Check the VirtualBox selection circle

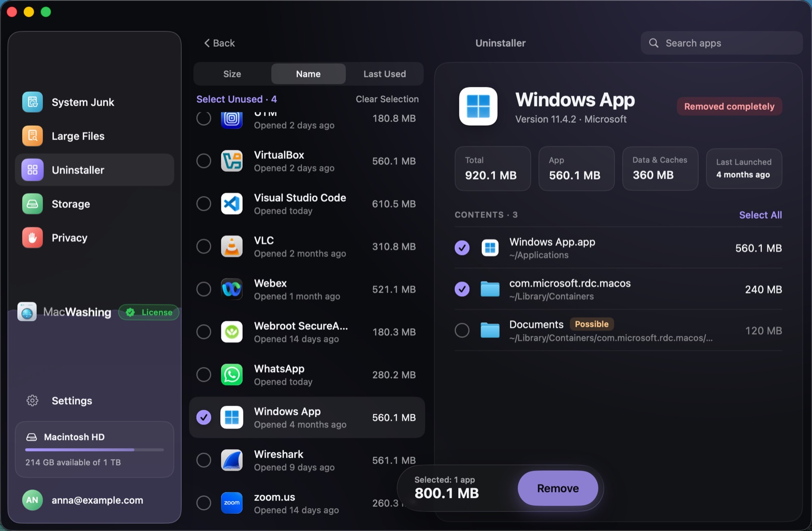click(x=204, y=161)
